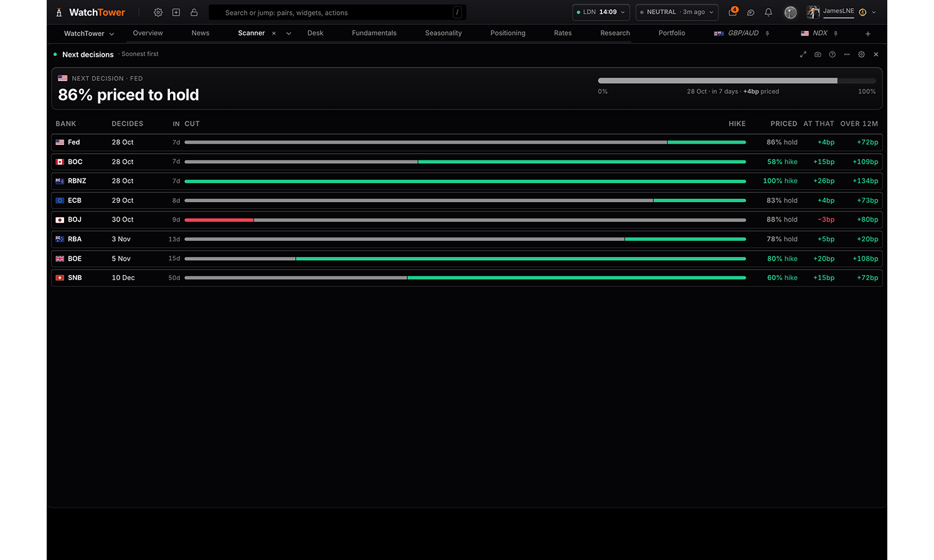Toggle the layout lock icon
The image size is (934, 560).
194,12
